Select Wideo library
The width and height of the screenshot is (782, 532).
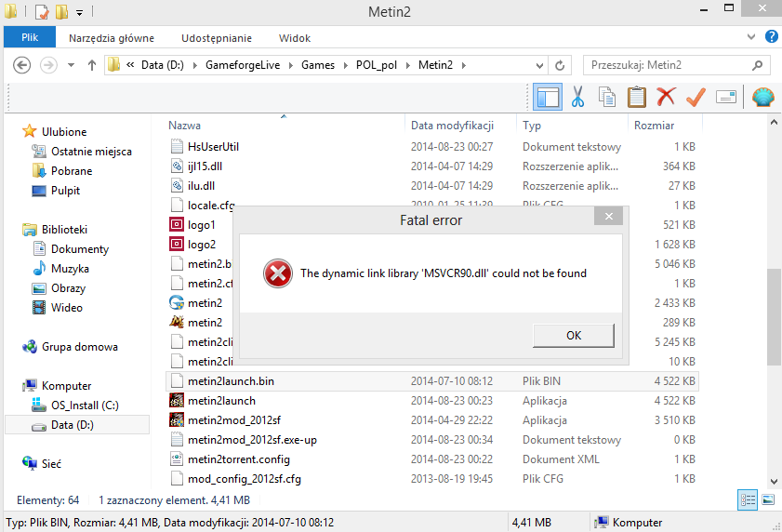[66, 308]
